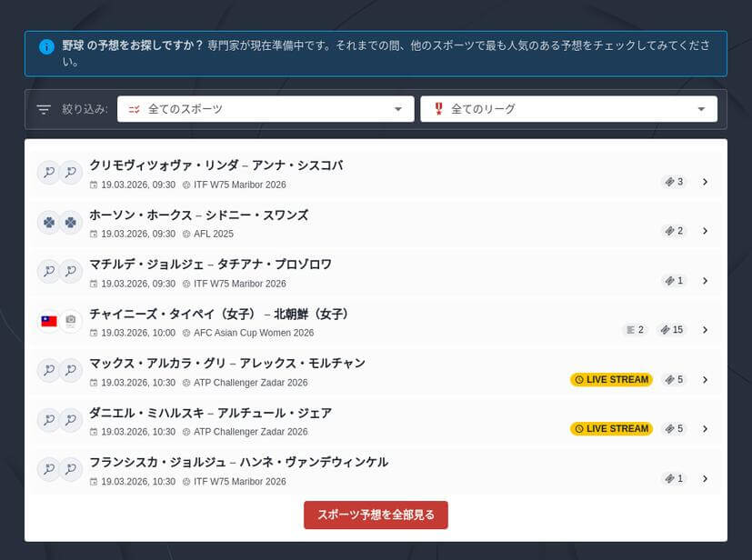Click the calendar icon on the AFC Asian Cup match

tap(93, 333)
